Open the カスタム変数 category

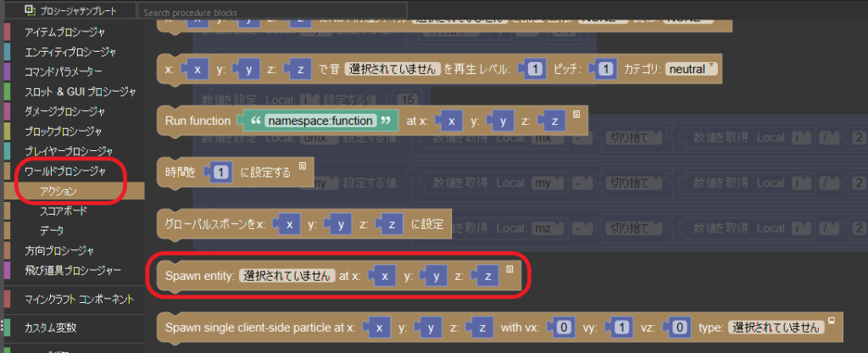click(56, 328)
